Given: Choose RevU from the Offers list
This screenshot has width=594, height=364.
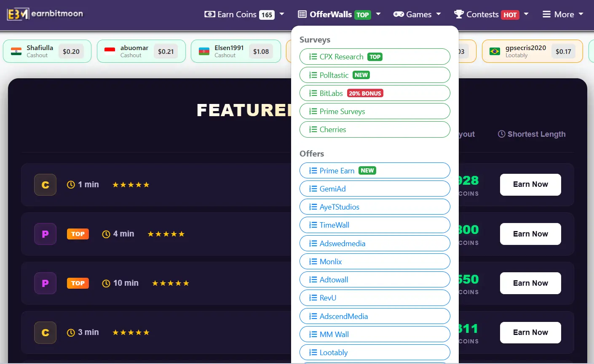Looking at the screenshot, I should tap(375, 298).
